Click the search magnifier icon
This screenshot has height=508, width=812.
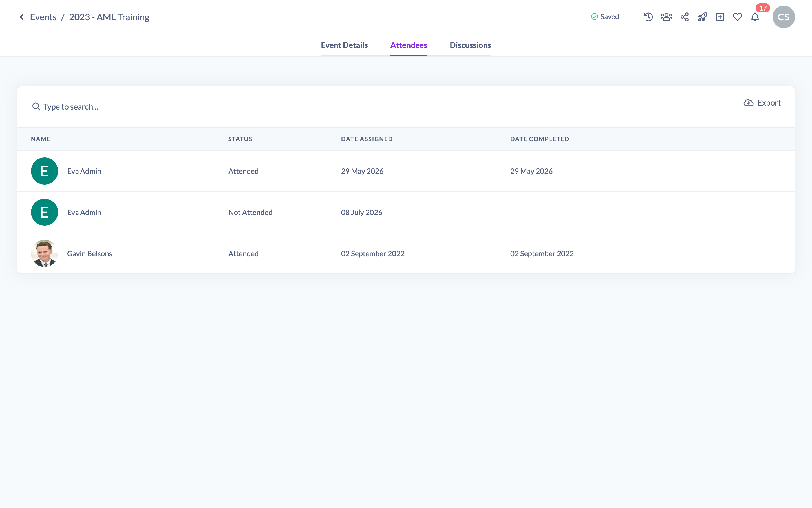pyautogui.click(x=36, y=106)
